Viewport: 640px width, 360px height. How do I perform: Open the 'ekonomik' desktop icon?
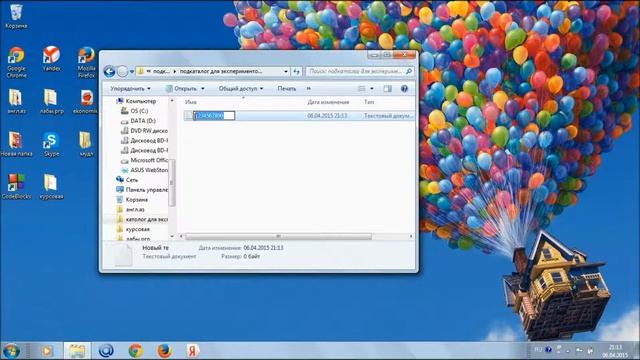coord(86,101)
